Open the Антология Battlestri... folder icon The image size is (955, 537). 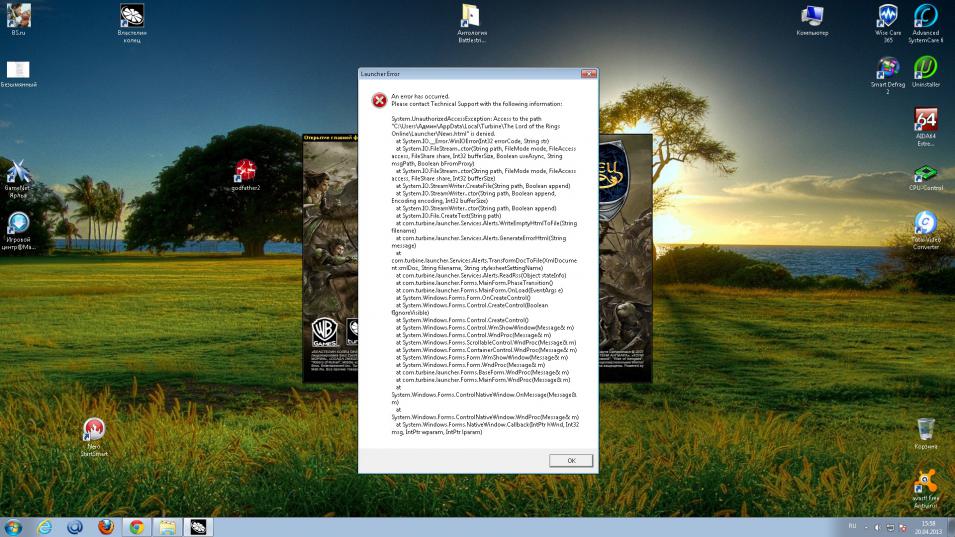(471, 23)
